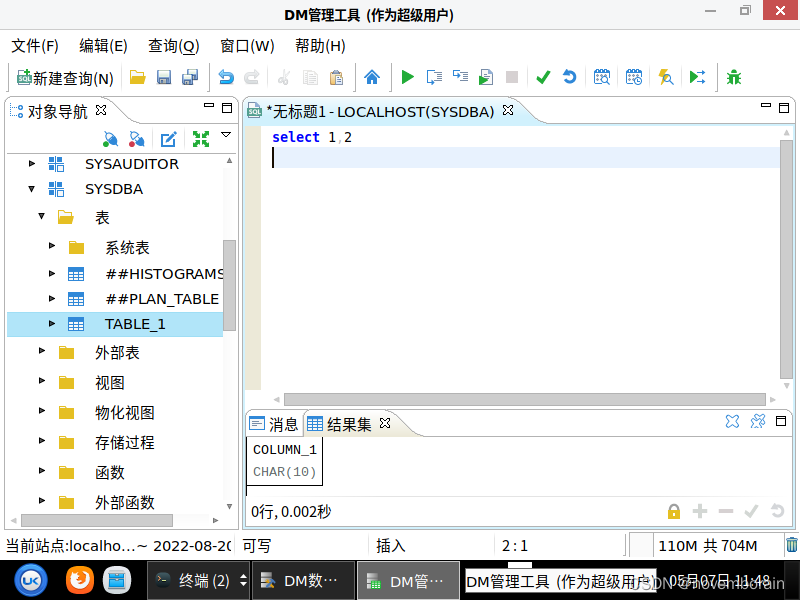
Task: Rollback the transaction with the blue arrow icon
Action: coord(568,77)
